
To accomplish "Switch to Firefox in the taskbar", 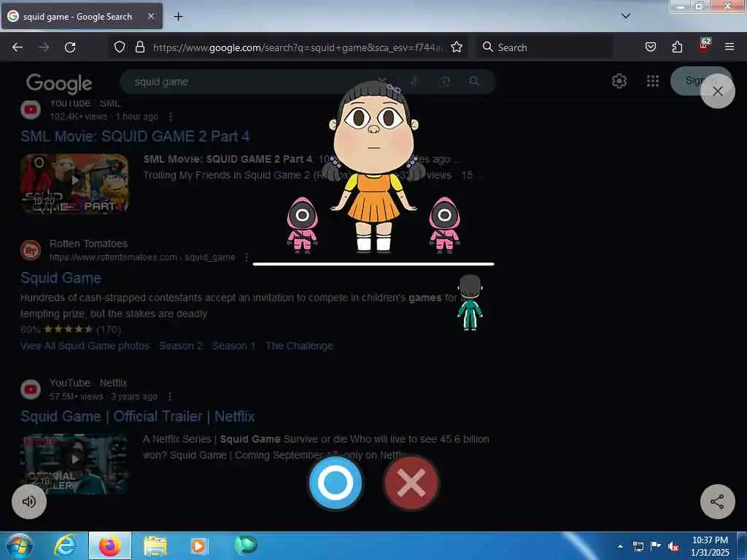I will coord(110,546).
